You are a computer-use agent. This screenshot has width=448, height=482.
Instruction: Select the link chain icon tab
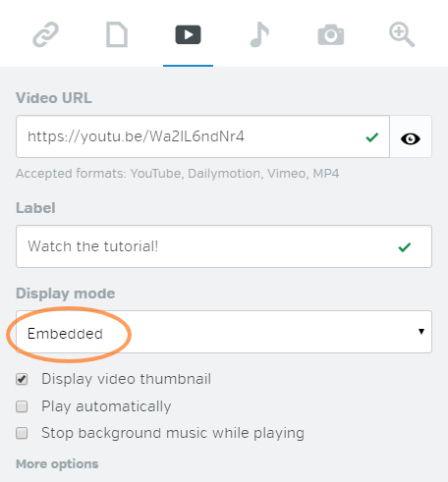pyautogui.click(x=45, y=34)
